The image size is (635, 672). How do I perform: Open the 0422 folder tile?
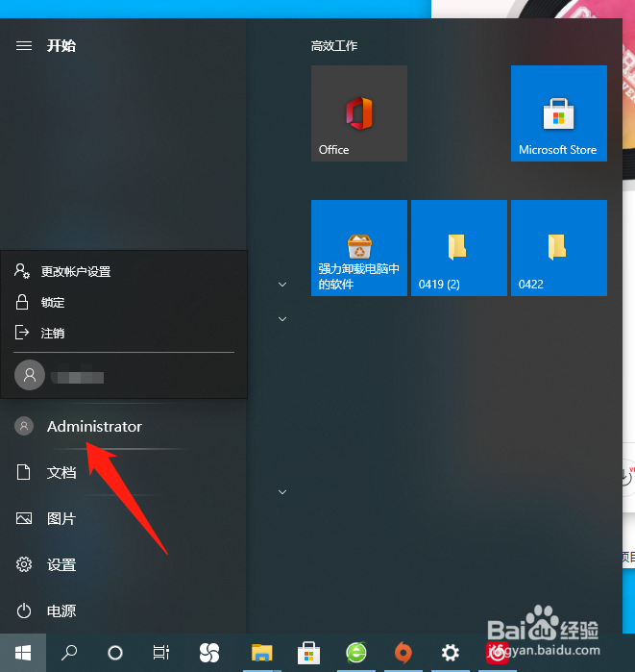click(x=559, y=248)
